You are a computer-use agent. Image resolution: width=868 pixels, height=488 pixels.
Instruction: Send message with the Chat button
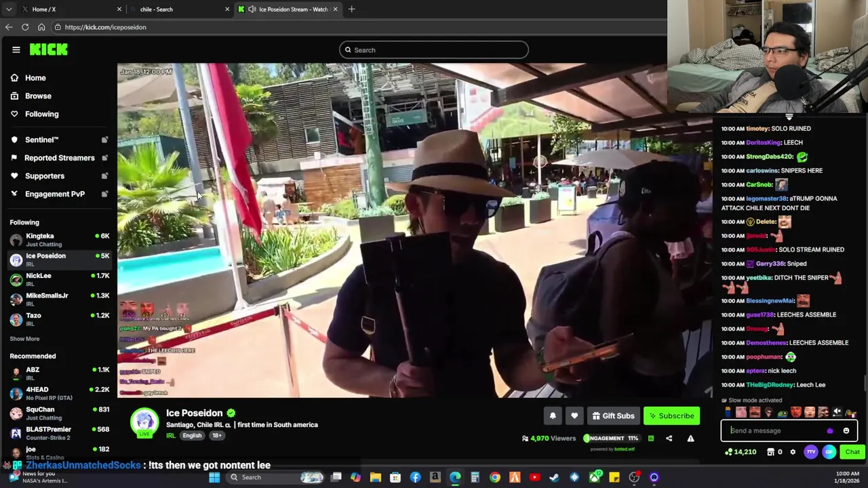(852, 452)
